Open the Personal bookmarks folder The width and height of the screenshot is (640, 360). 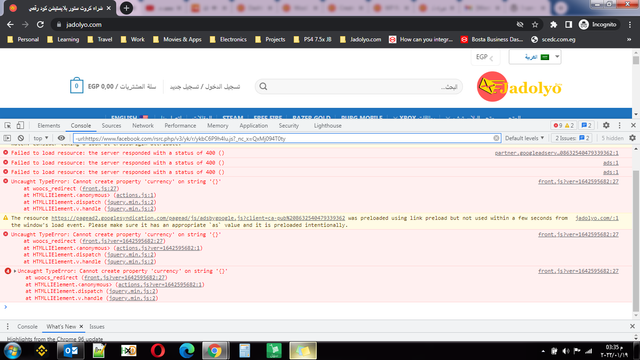coord(23,39)
